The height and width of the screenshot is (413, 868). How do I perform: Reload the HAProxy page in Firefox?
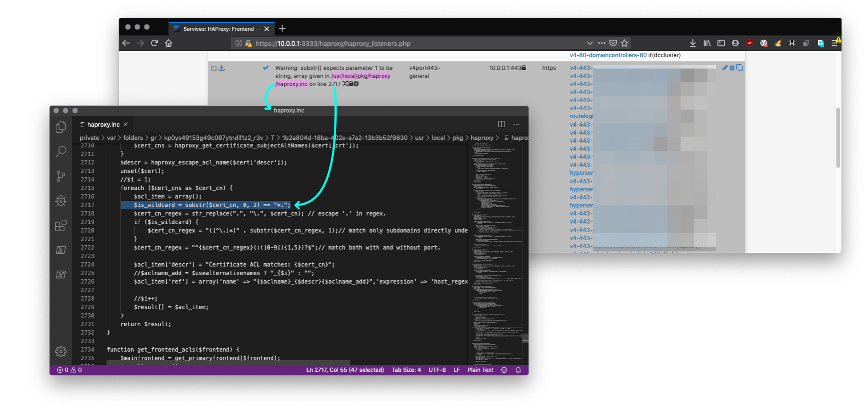coord(154,43)
